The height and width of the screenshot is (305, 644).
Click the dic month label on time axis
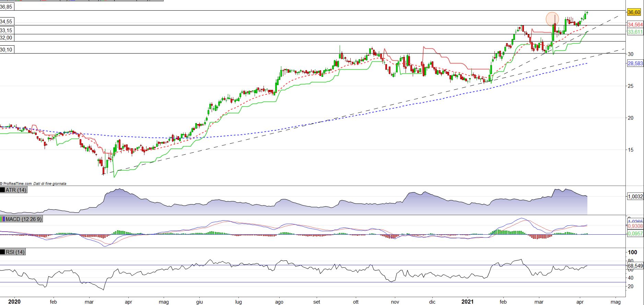(x=432, y=302)
